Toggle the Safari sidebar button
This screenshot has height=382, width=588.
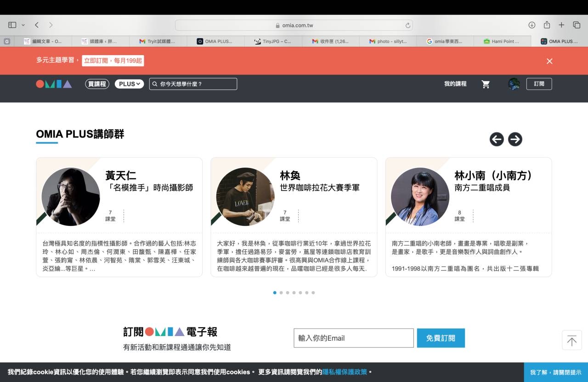pyautogui.click(x=12, y=25)
